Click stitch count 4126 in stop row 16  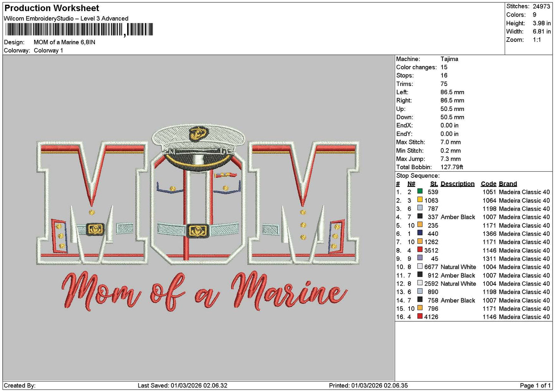431,317
